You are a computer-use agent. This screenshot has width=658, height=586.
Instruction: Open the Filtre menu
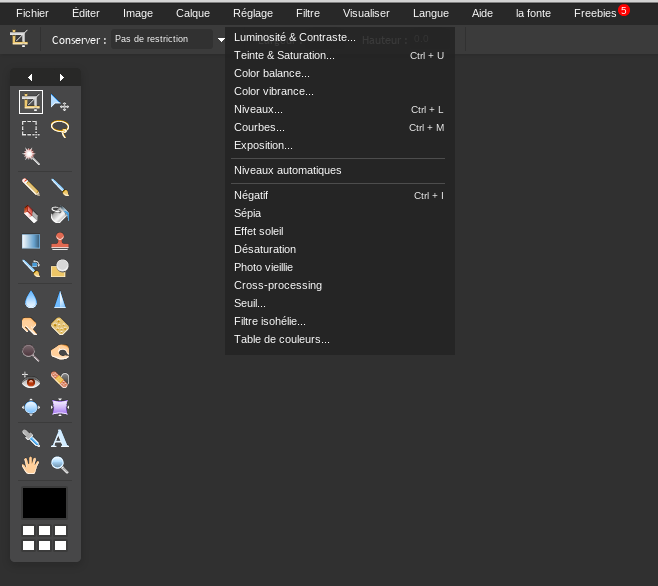308,13
